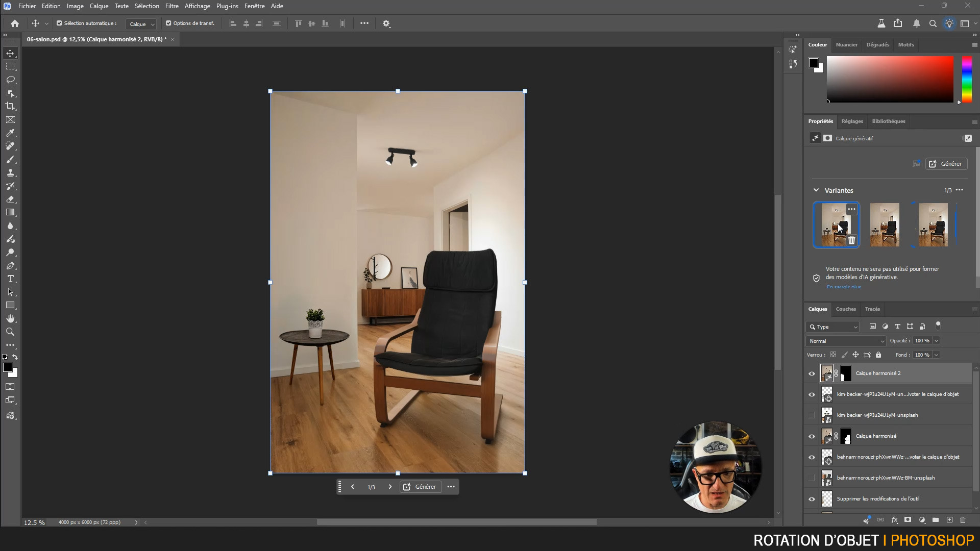Toggle Sélection automatique checkbox
This screenshot has height=551, width=980.
click(x=59, y=23)
